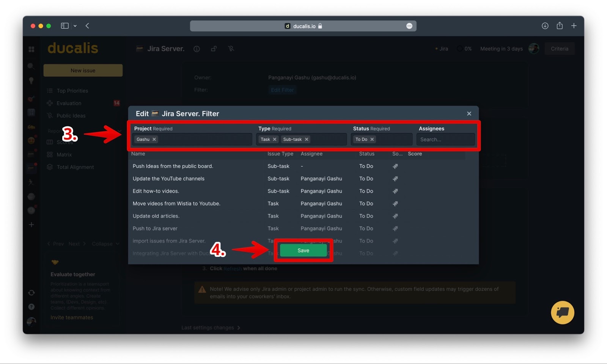This screenshot has height=364, width=607.
Task: Open the help question mark icon
Action: pyautogui.click(x=31, y=307)
